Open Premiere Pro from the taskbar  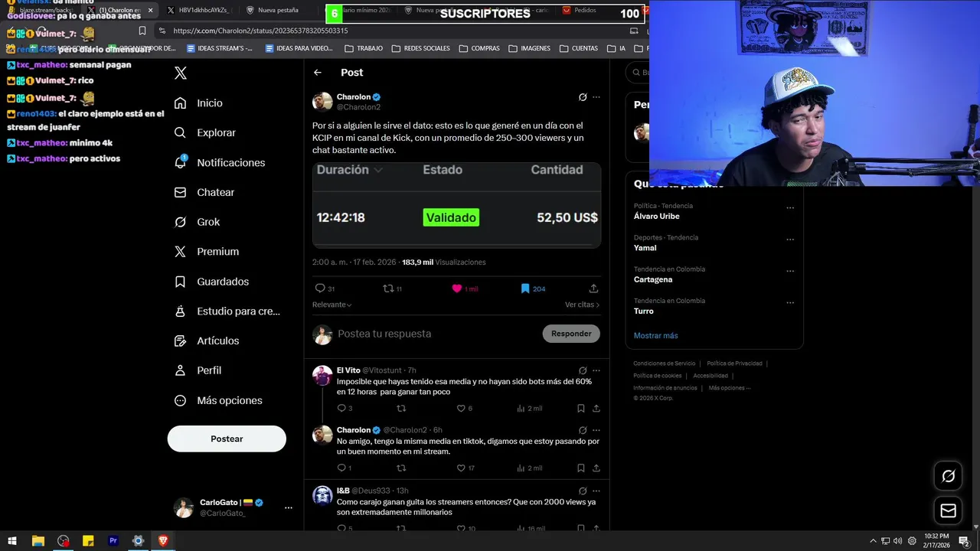click(113, 540)
